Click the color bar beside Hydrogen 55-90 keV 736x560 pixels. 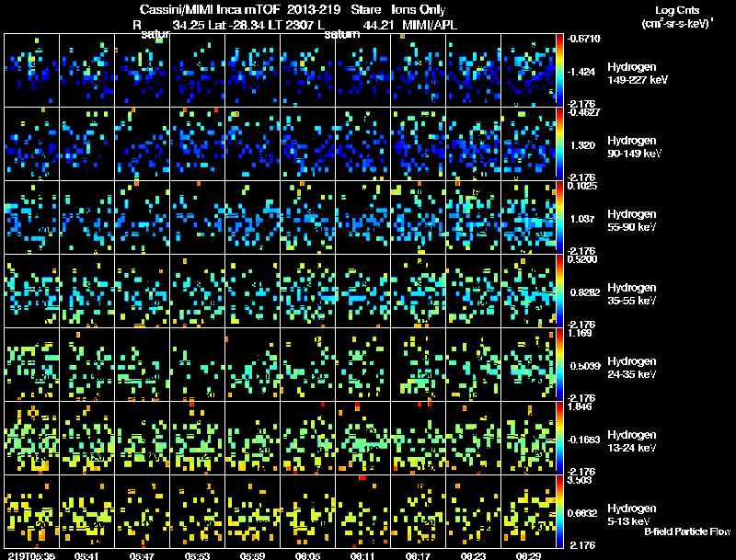pos(559,217)
